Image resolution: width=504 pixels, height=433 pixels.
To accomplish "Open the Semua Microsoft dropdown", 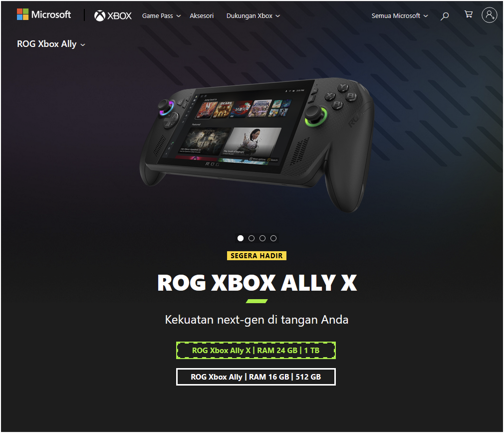I will point(400,16).
